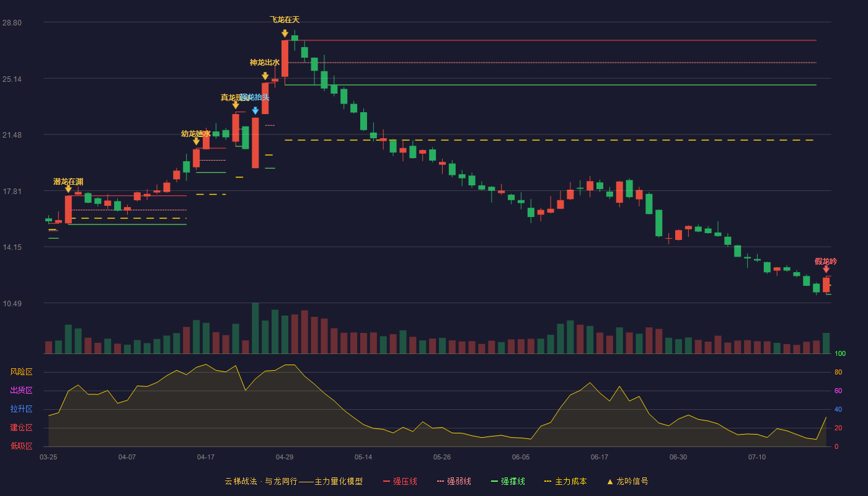Click the 拉升区 zone label

pyautogui.click(x=21, y=409)
